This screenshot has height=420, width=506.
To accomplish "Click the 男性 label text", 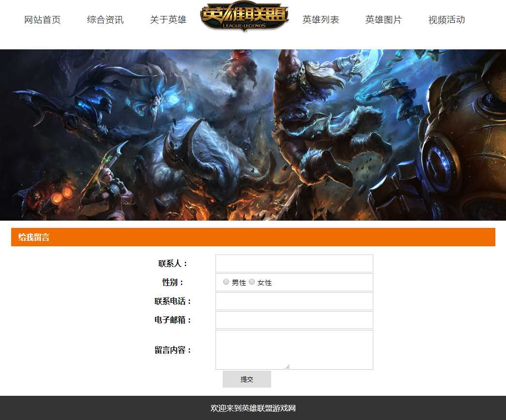I will point(239,283).
